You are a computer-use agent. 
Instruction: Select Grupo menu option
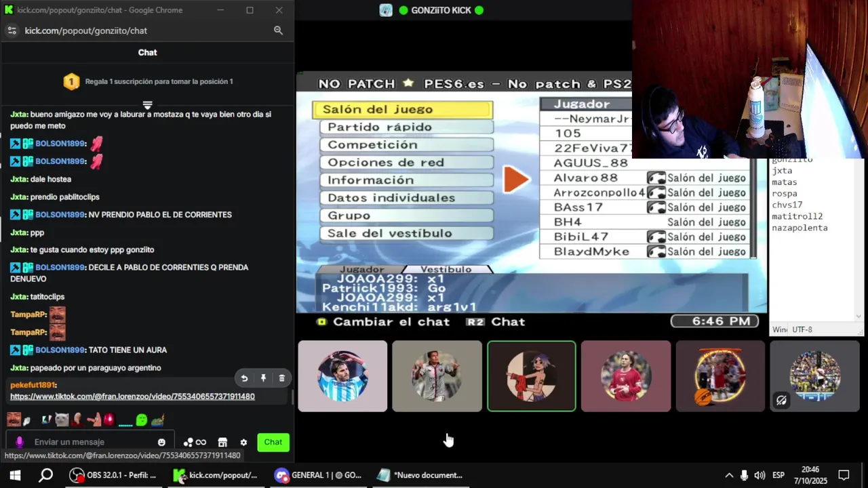tap(406, 215)
